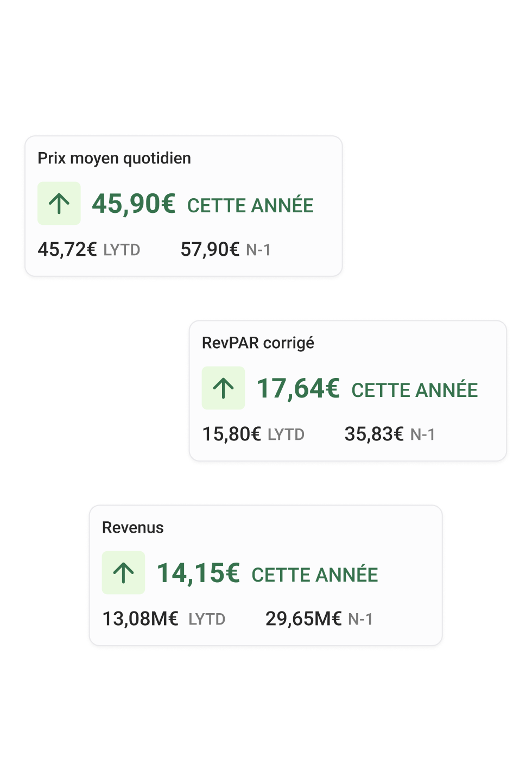Click the 15,80€ LYTD figure
Screen dimensions: 532x782
click(231, 434)
